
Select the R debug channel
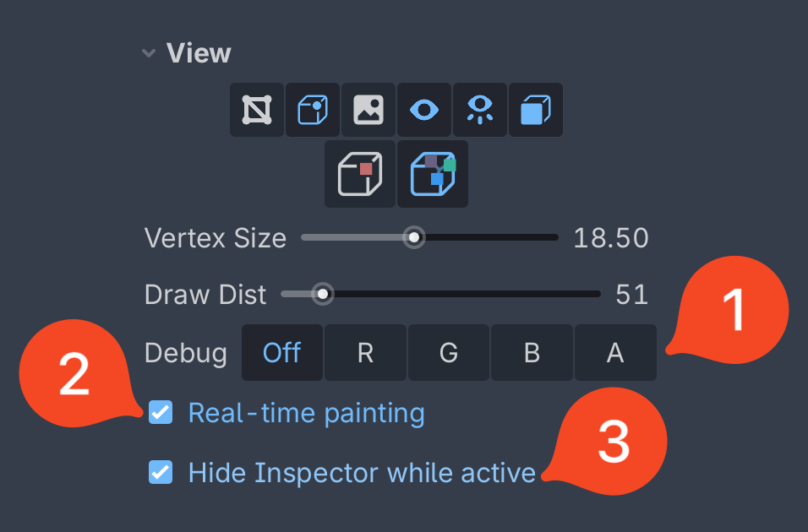(x=365, y=353)
